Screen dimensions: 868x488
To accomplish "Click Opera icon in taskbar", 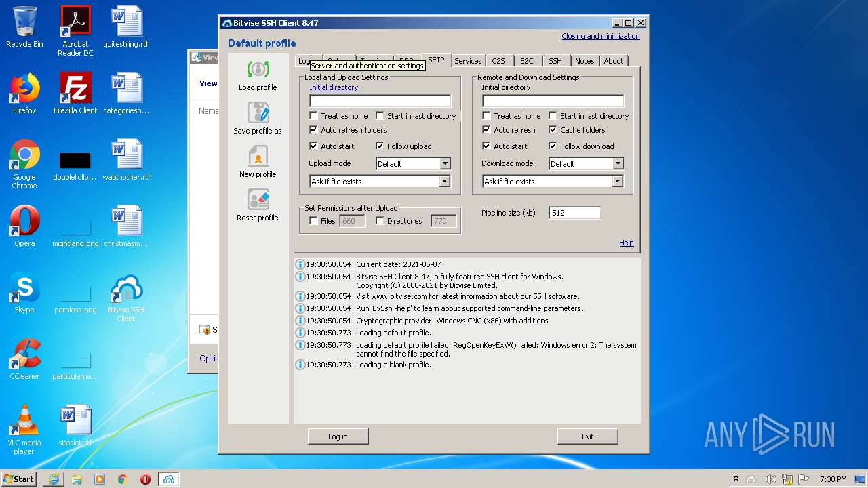I will pos(145,479).
